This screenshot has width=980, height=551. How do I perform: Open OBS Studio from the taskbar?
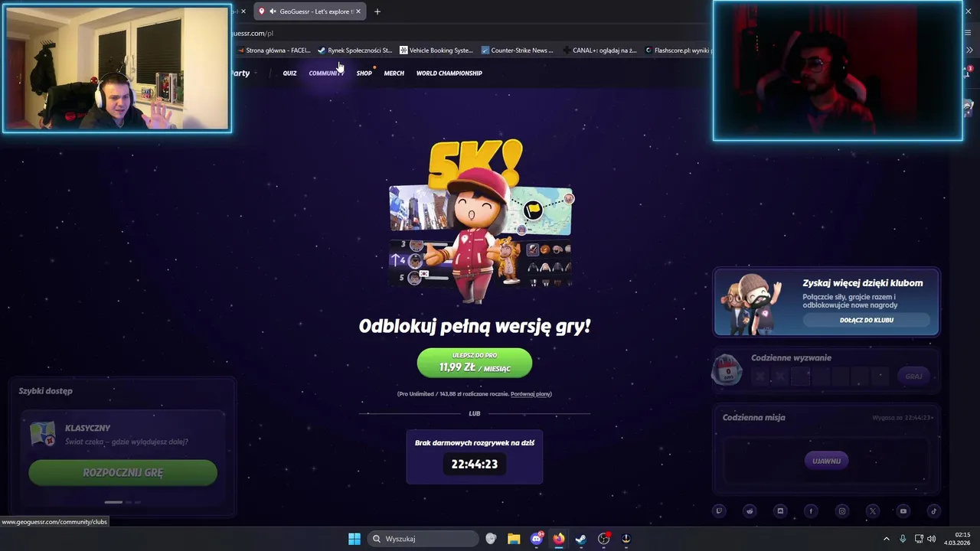tap(604, 539)
